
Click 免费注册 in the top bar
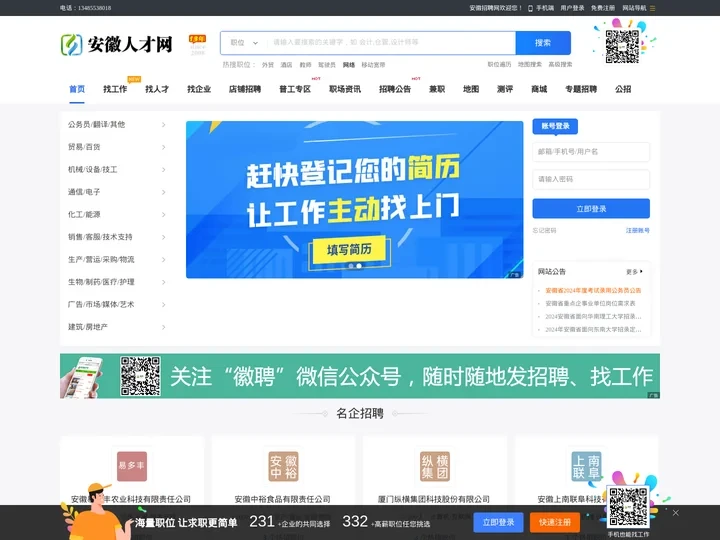(603, 8)
